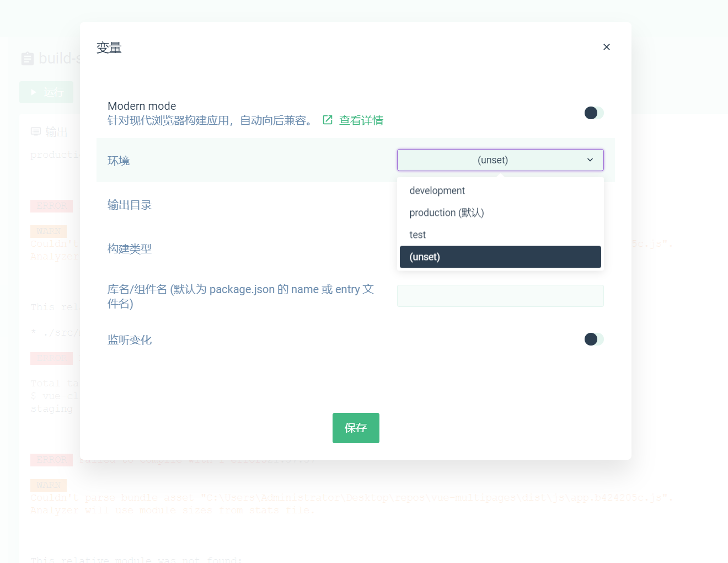The width and height of the screenshot is (728, 563).
Task: Click the chevron icon on the environment selector
Action: tap(590, 160)
